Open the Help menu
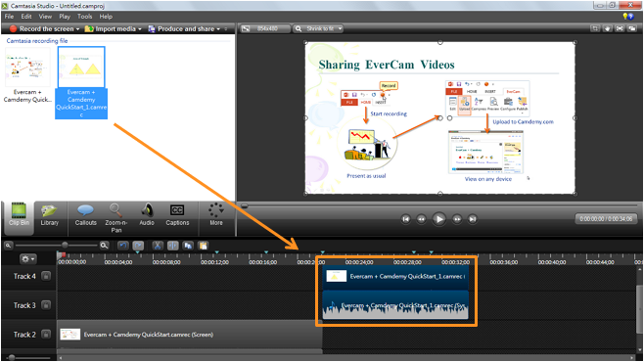 pos(106,17)
